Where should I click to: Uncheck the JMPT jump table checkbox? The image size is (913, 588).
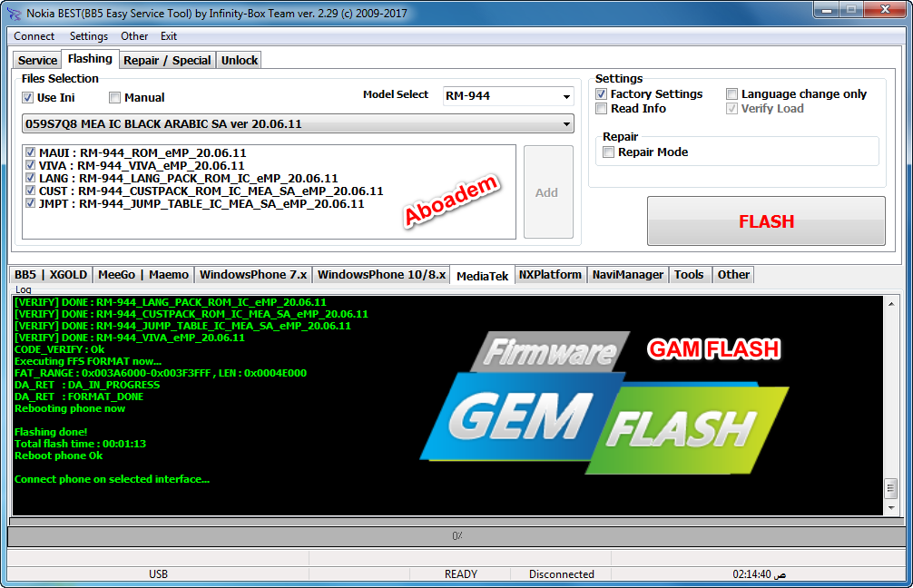point(30,204)
